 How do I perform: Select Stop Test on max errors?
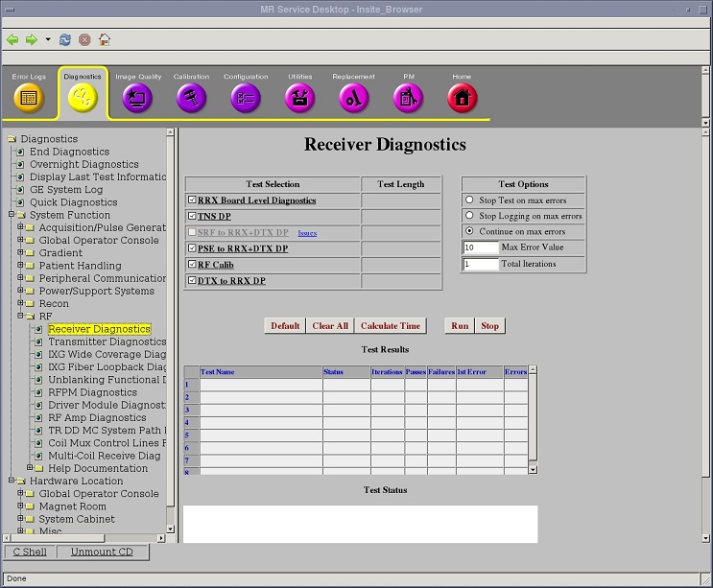469,200
